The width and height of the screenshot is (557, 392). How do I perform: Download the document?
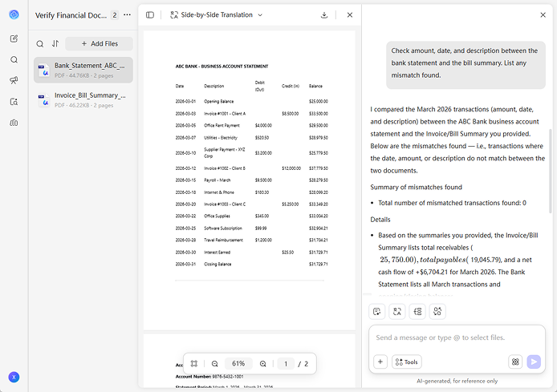click(x=324, y=15)
